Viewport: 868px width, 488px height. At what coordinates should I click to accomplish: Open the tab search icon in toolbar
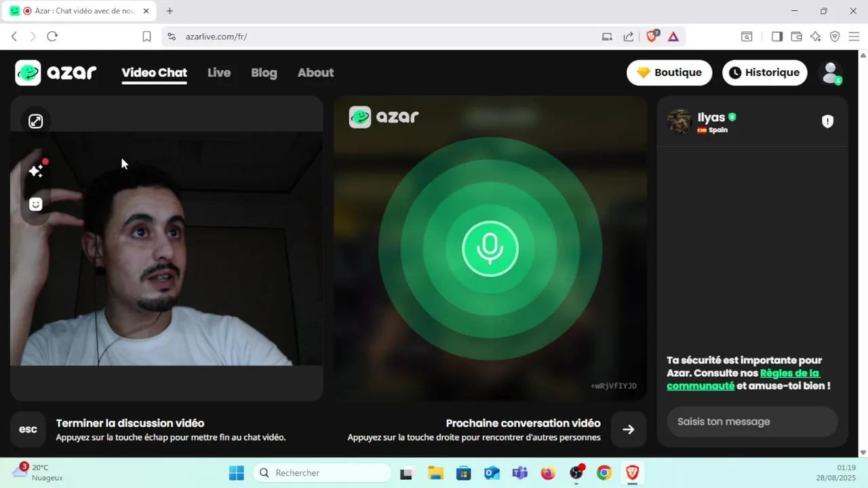[746, 37]
